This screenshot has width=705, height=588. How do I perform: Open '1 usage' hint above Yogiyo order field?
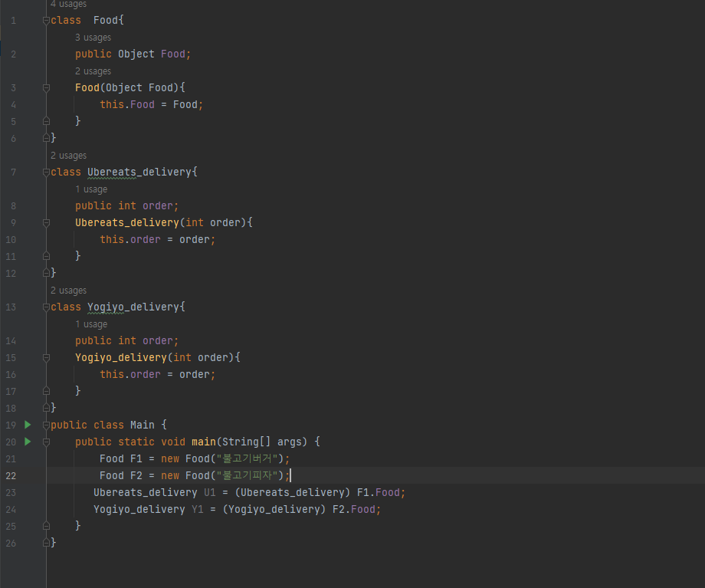pyautogui.click(x=91, y=324)
